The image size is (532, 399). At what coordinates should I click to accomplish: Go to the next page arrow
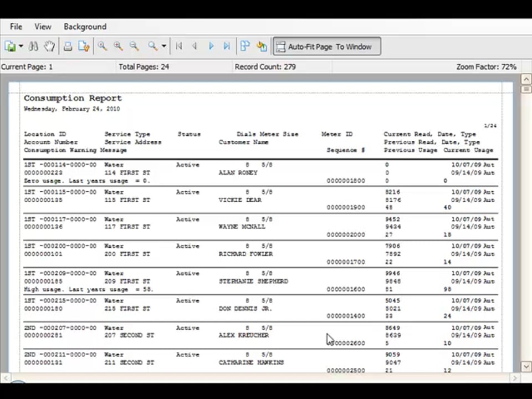point(211,47)
